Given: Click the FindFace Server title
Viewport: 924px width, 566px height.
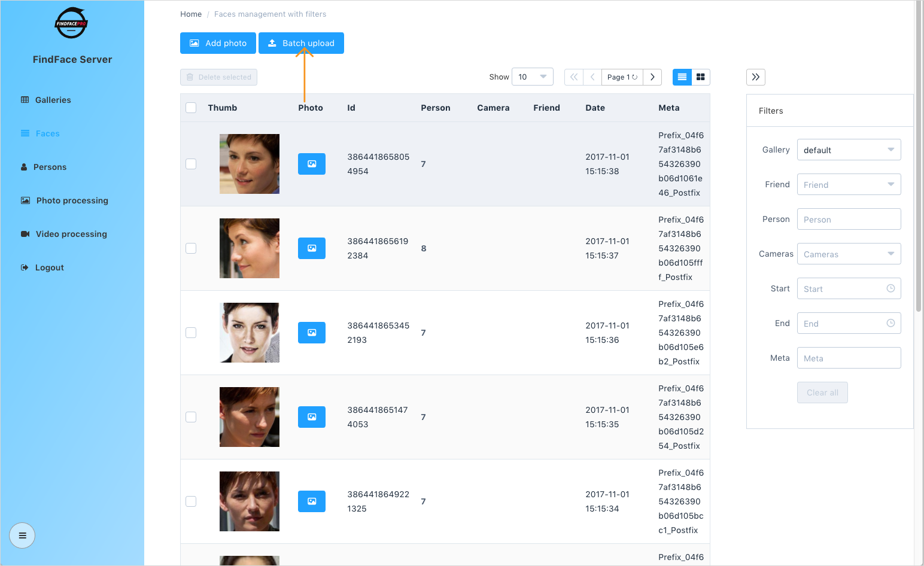Looking at the screenshot, I should (x=72, y=59).
